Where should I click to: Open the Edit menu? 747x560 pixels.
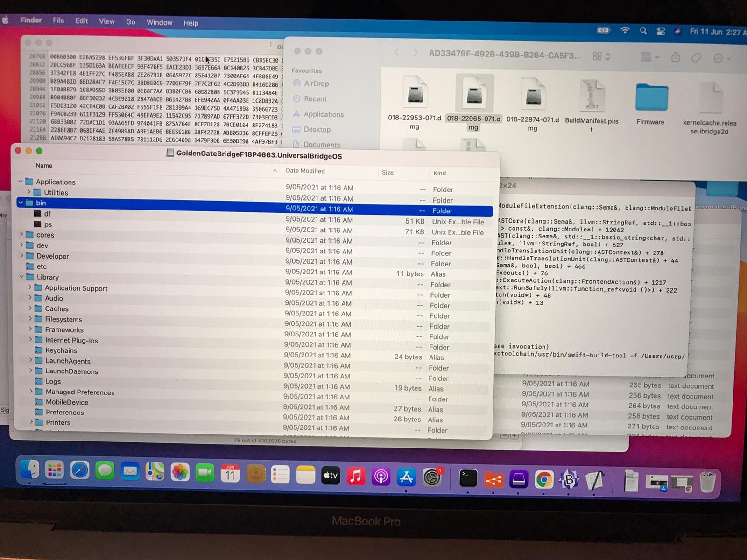coord(81,21)
